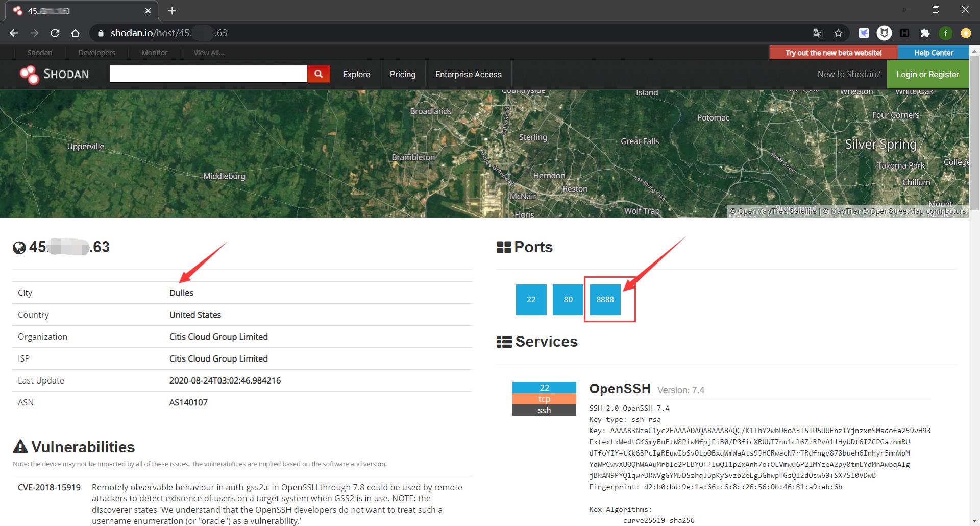980x526 pixels.
Task: Click the page vertical scrollbar
Action: coord(974,286)
